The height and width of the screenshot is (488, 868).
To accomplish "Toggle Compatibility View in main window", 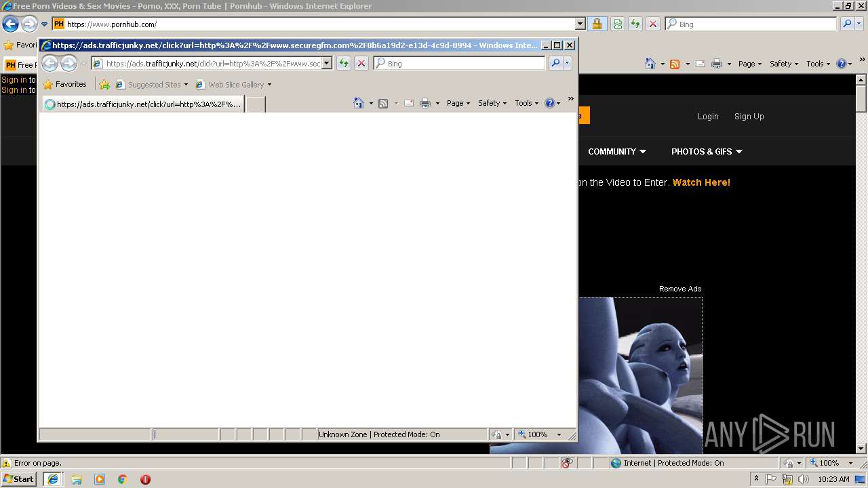I will 618,24.
